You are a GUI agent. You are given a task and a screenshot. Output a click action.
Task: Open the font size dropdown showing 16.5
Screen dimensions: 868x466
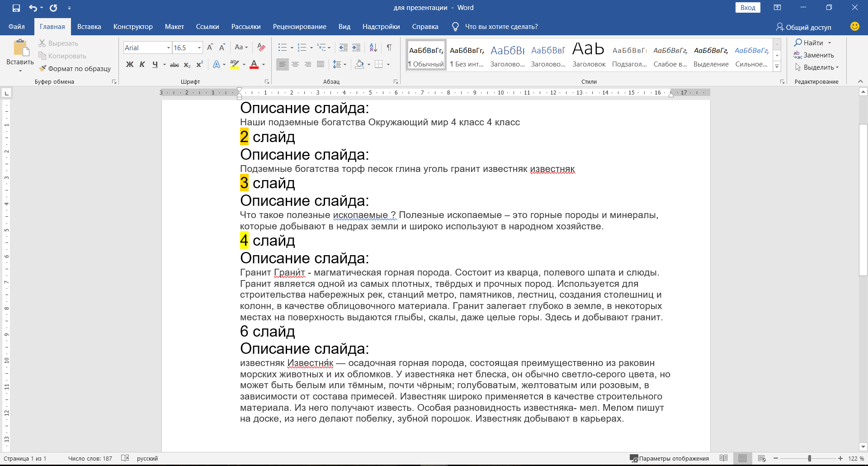pos(199,48)
